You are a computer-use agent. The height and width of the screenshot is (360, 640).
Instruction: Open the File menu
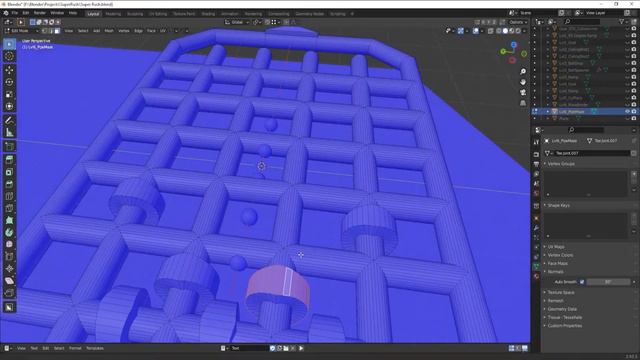15,13
